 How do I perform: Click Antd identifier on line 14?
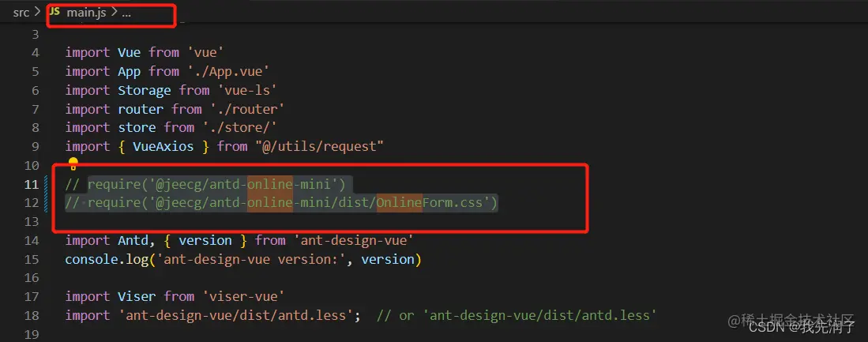(x=133, y=240)
